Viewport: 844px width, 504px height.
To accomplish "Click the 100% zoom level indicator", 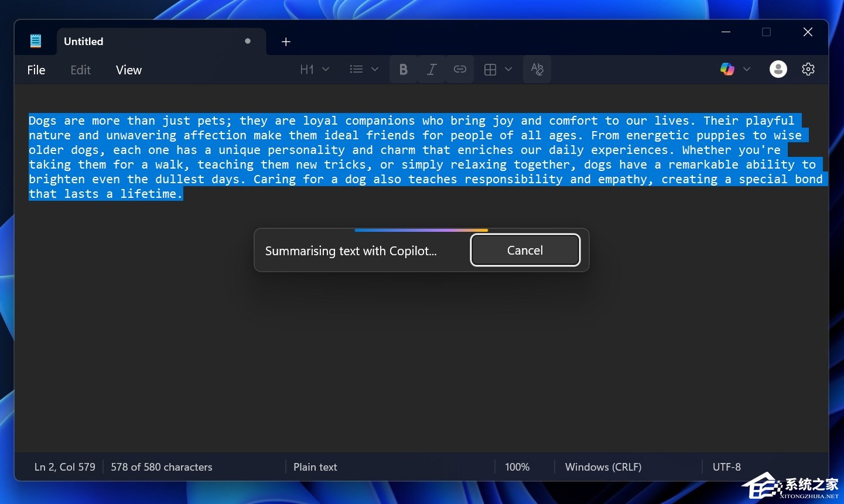I will pos(517,467).
